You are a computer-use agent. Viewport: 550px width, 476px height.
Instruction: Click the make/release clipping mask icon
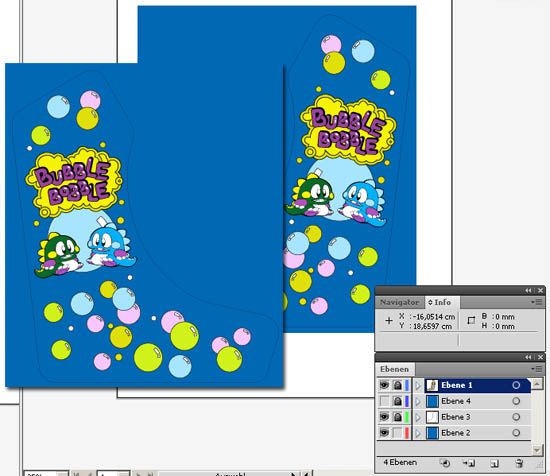point(445,463)
